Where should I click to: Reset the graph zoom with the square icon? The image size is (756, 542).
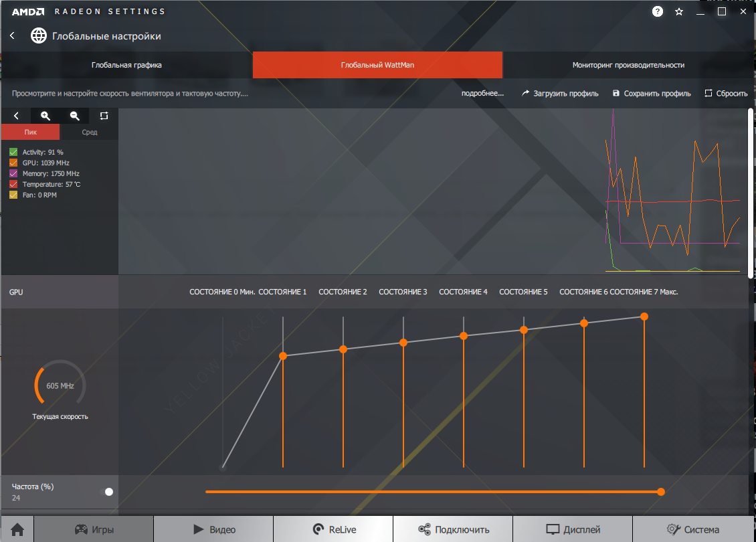104,116
